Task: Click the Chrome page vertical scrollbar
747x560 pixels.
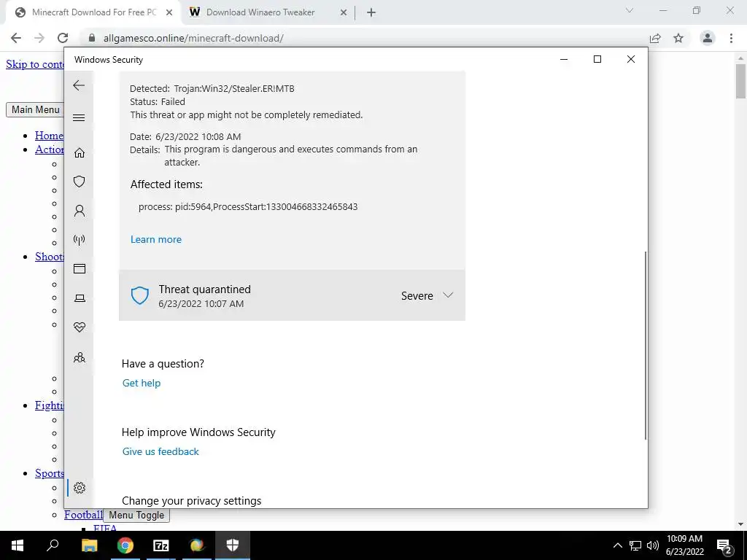Action: (x=740, y=81)
